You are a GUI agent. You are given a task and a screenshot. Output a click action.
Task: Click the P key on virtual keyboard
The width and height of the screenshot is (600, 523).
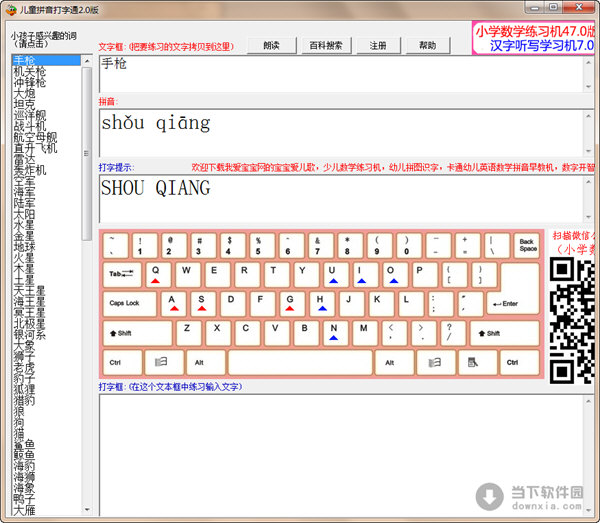click(425, 275)
